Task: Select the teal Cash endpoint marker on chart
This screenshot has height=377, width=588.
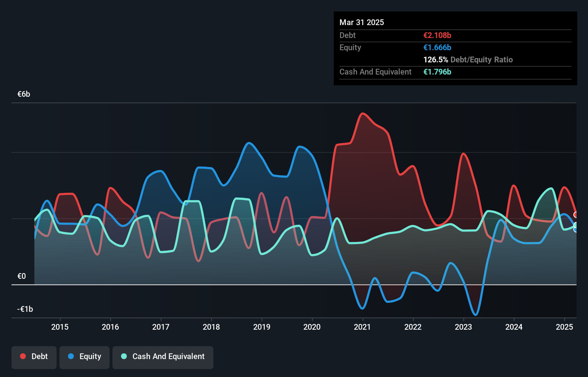Action: coord(575,225)
